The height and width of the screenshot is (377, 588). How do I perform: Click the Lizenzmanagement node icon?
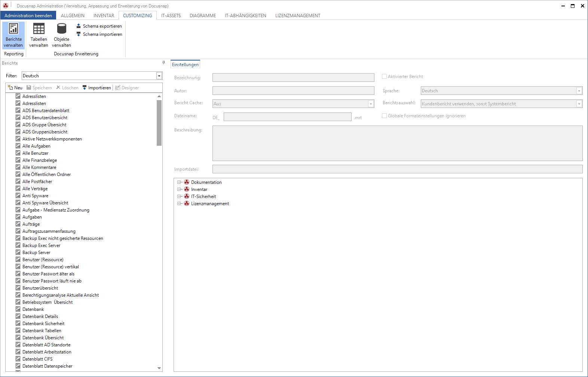[187, 204]
